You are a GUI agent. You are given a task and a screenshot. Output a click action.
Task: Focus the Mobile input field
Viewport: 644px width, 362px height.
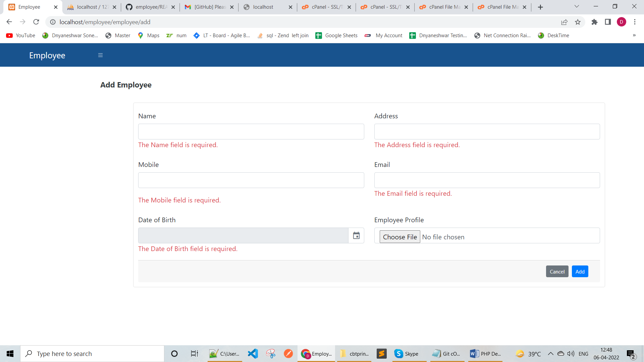click(251, 180)
